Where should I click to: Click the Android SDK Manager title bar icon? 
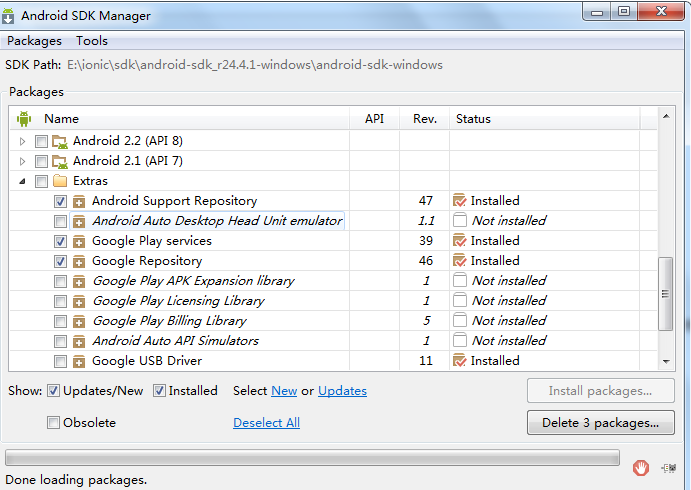[x=8, y=16]
